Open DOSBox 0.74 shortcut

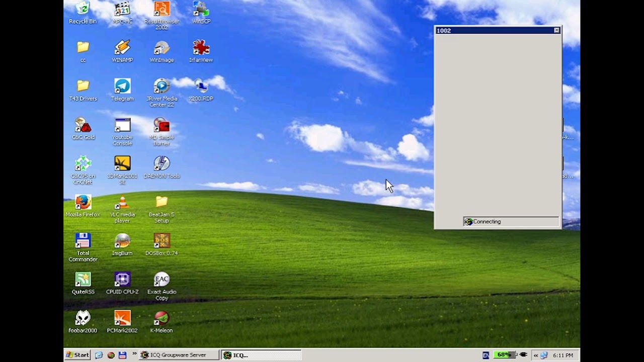[x=162, y=245]
